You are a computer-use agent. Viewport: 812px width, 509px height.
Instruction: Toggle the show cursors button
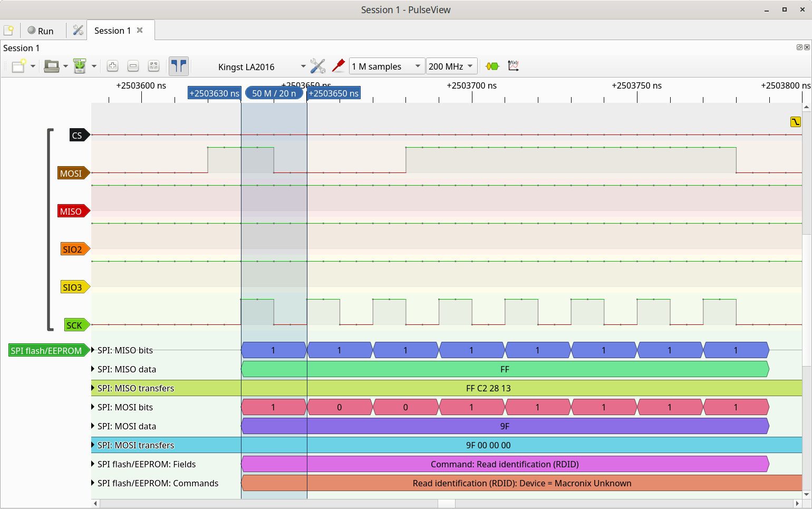coord(179,66)
